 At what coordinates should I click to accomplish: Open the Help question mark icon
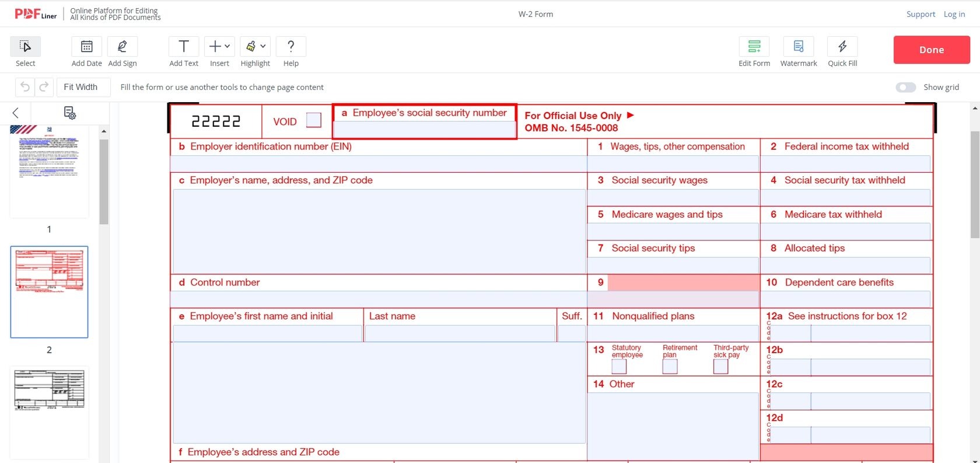(x=291, y=46)
